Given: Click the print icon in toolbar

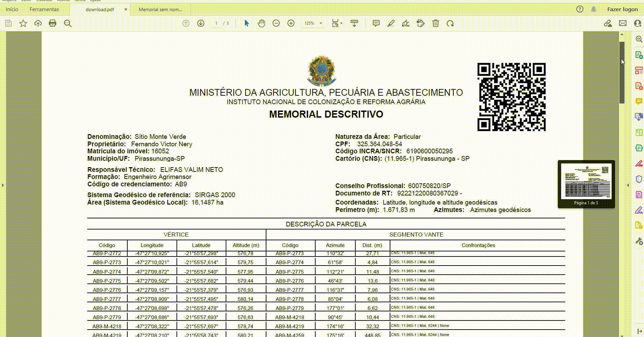Looking at the screenshot, I should coord(53,23).
